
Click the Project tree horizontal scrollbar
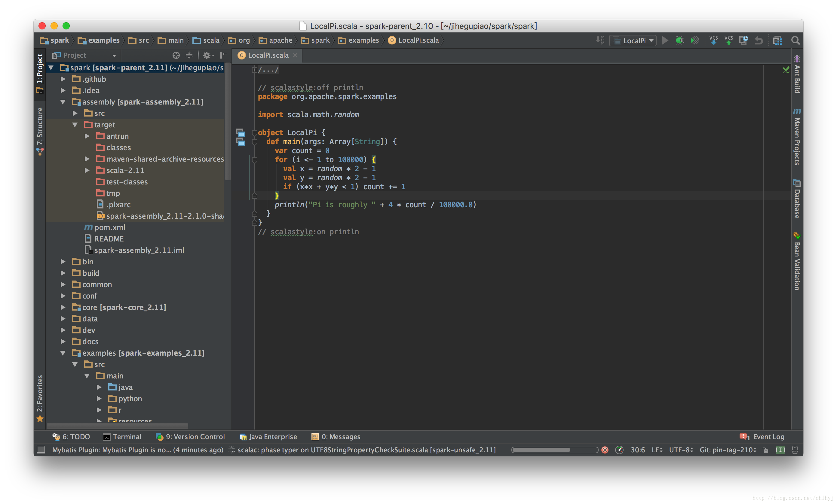117,426
